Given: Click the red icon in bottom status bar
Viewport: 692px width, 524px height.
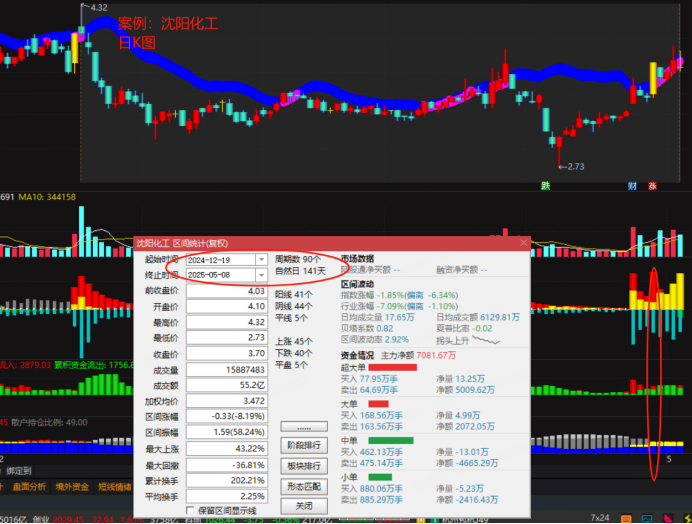Looking at the screenshot, I should [668, 519].
